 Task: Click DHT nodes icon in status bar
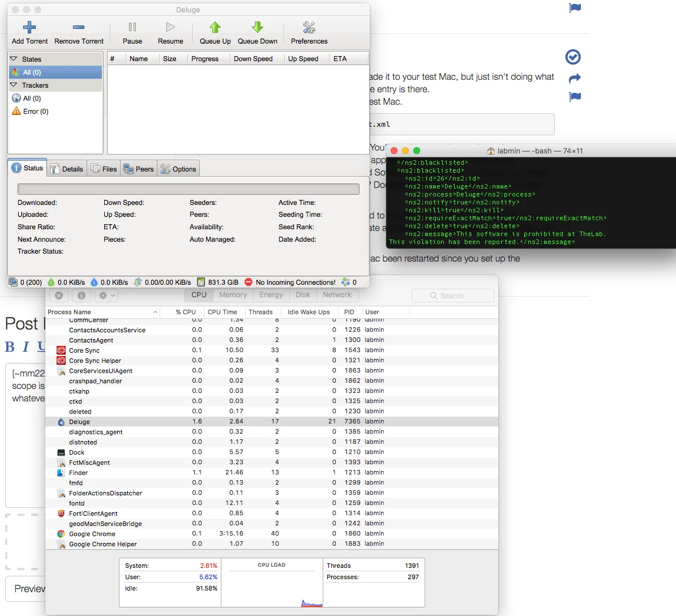click(345, 283)
